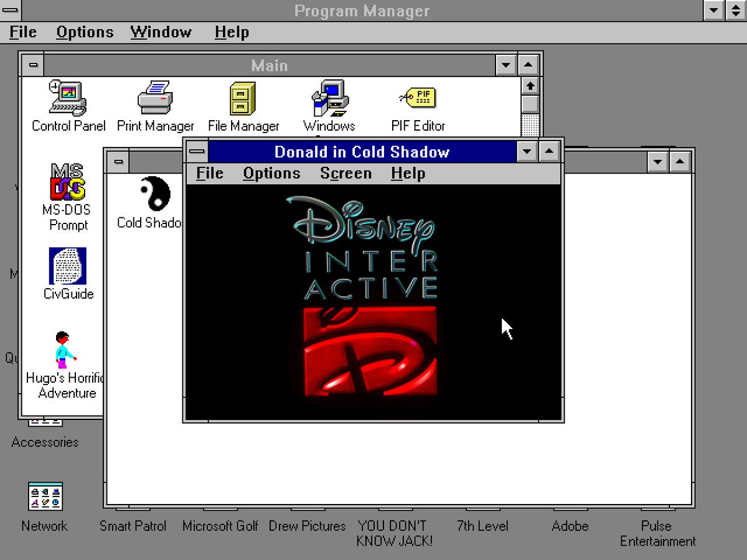Open the Control Panel icon in Main
This screenshot has width=747, height=560.
tap(68, 98)
